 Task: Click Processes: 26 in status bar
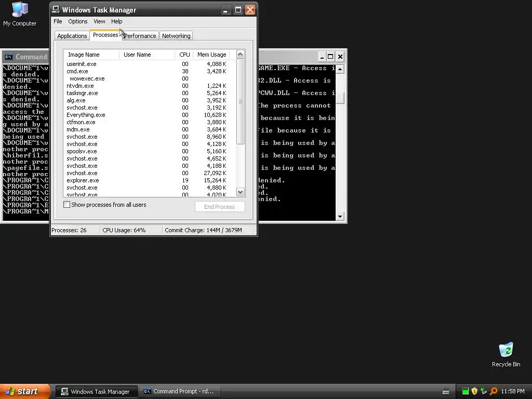click(75, 230)
